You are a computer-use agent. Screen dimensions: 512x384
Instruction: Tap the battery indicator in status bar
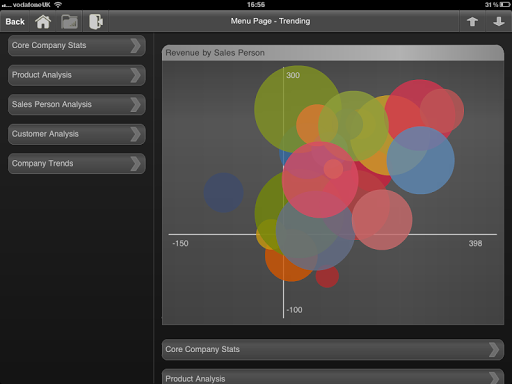click(x=504, y=5)
